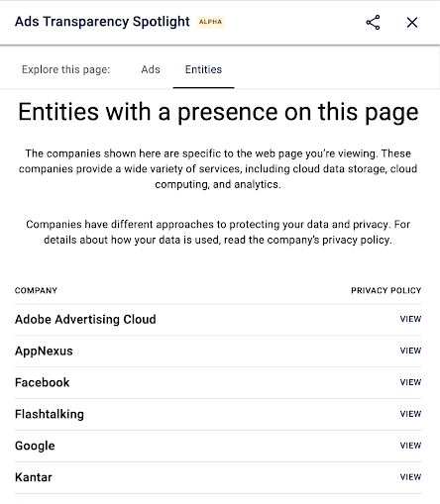
Task: Click the ALPHA badge
Action: point(210,22)
